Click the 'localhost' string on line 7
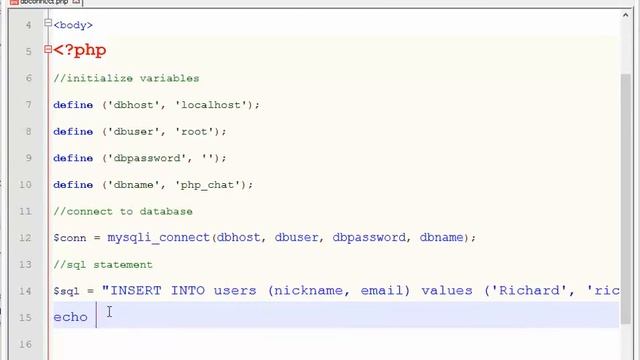The image size is (640, 360). pos(211,105)
